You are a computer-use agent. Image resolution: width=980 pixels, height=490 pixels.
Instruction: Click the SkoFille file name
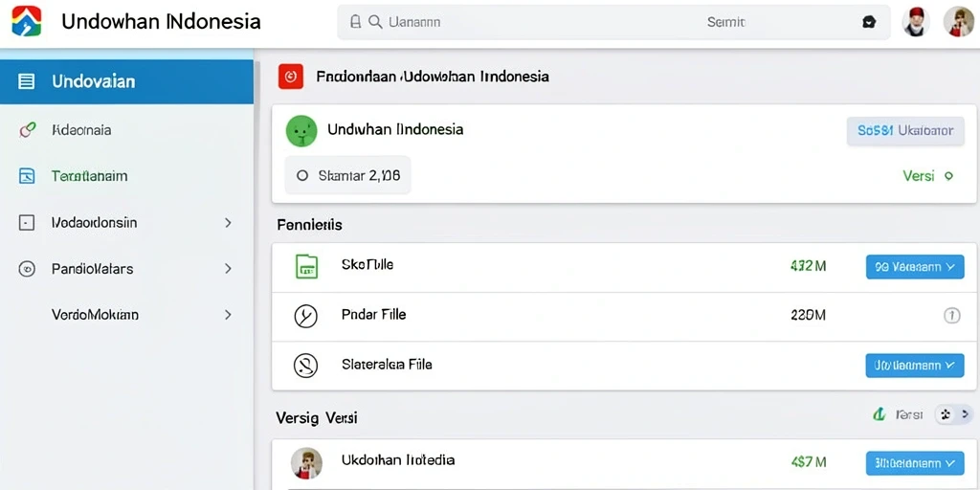pos(367,264)
